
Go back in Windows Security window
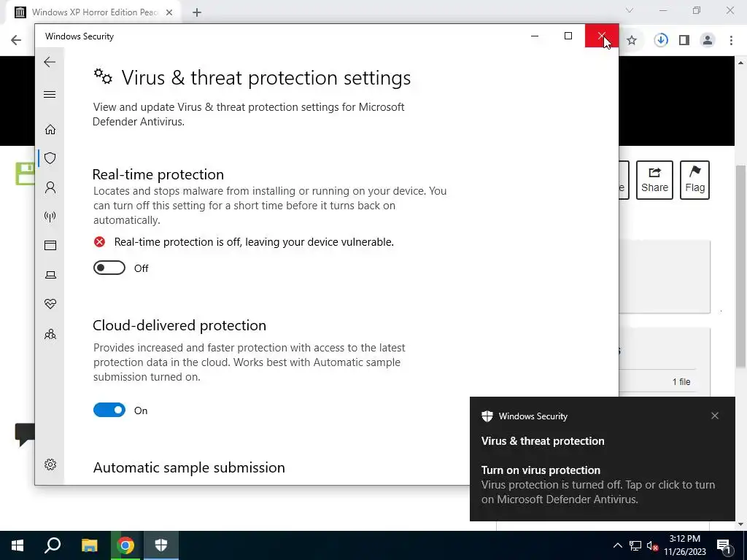tap(50, 62)
